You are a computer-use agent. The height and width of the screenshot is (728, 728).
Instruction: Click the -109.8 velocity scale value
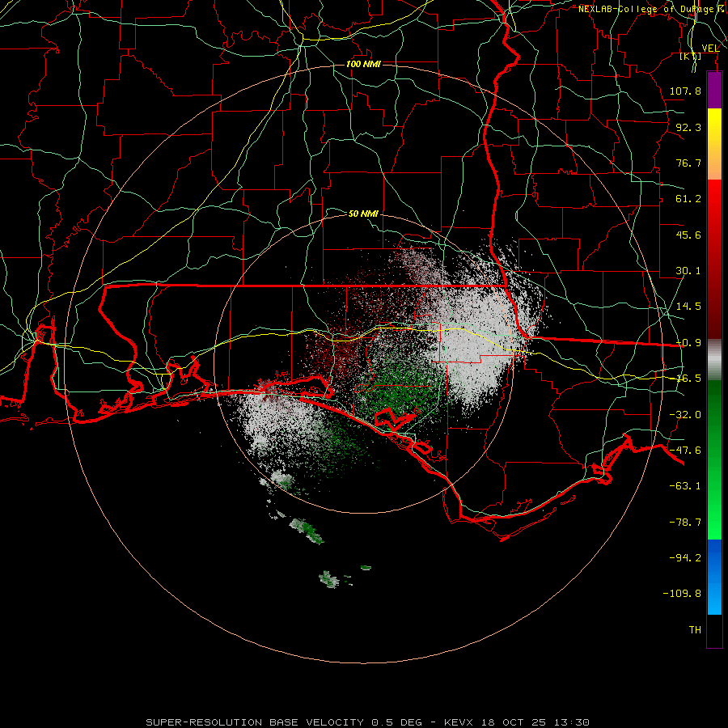[682, 594]
